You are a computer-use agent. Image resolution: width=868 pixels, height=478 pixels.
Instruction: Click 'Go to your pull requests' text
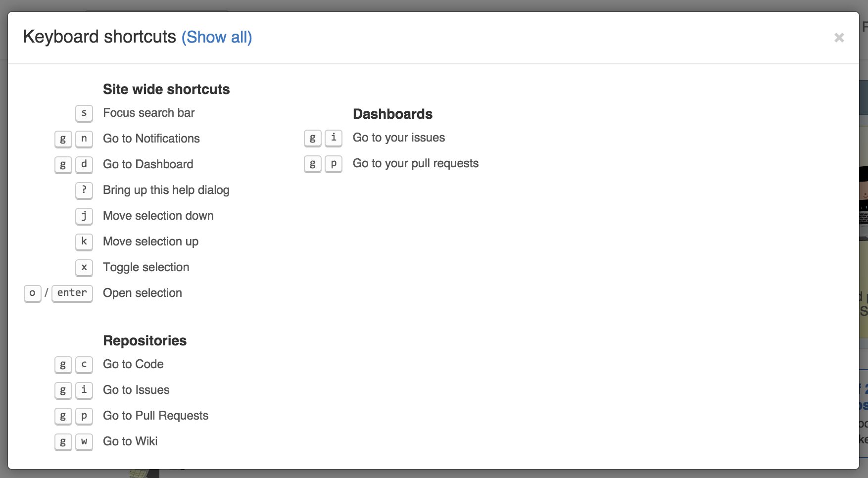click(416, 163)
